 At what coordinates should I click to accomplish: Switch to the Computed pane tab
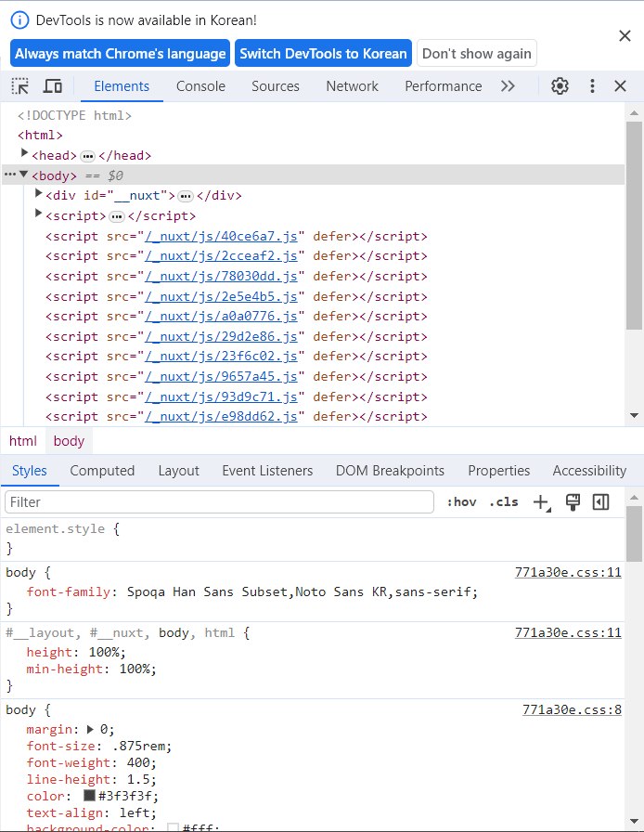102,471
